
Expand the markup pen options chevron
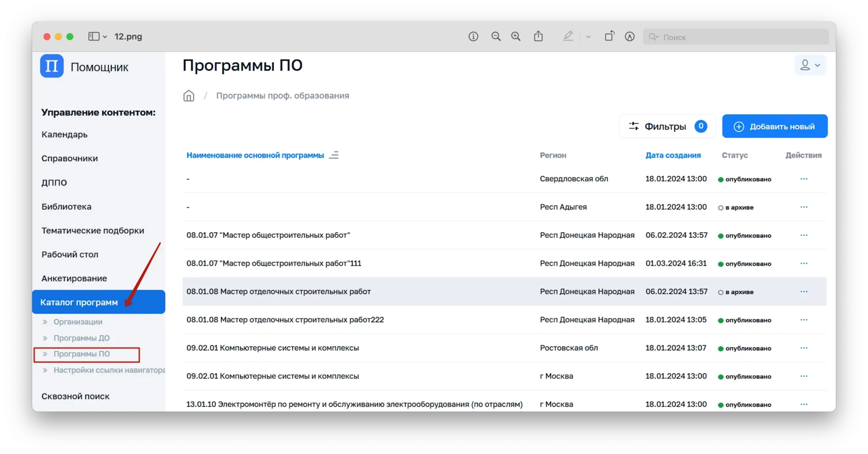(588, 37)
